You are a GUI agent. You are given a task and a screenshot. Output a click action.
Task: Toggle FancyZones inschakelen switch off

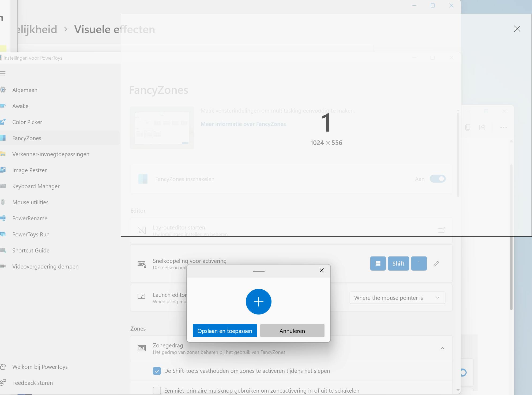[x=437, y=179]
